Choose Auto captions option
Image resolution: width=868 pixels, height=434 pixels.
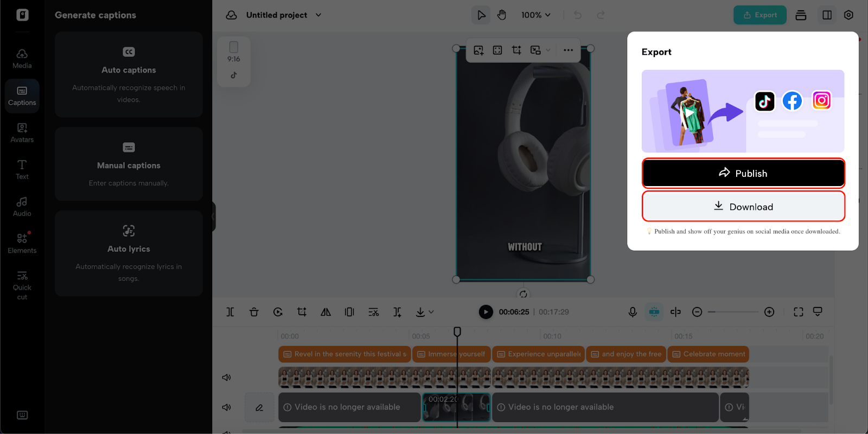pos(129,74)
